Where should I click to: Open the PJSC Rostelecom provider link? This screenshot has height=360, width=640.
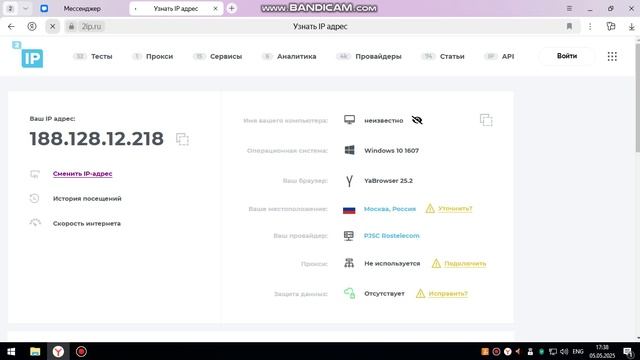391,236
